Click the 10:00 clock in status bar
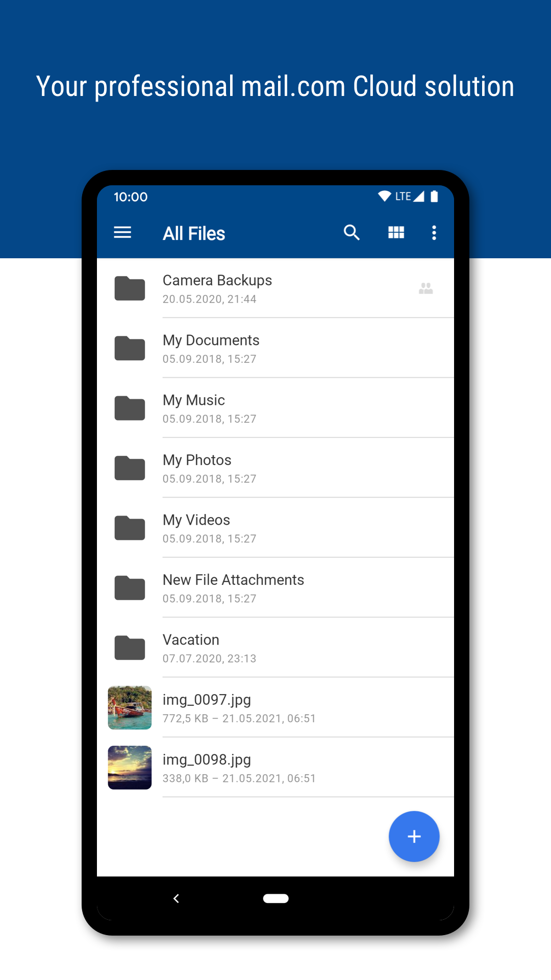Screen dimensions: 551x980 (x=131, y=197)
